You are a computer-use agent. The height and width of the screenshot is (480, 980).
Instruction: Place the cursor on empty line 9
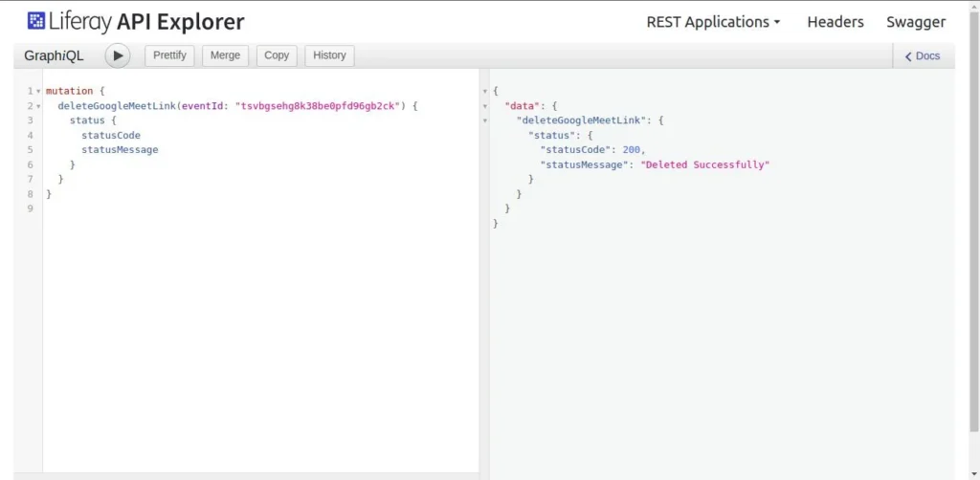coord(260,208)
